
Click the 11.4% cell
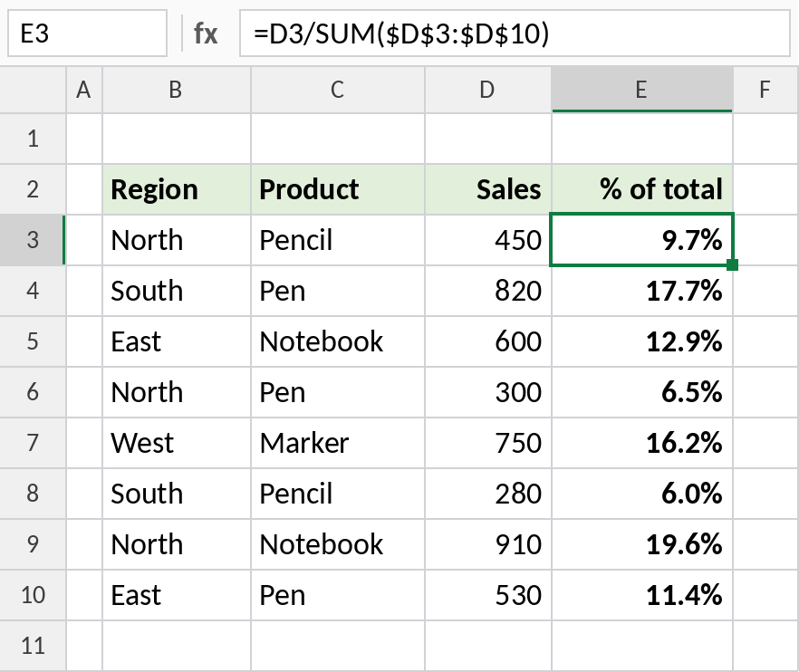click(642, 595)
